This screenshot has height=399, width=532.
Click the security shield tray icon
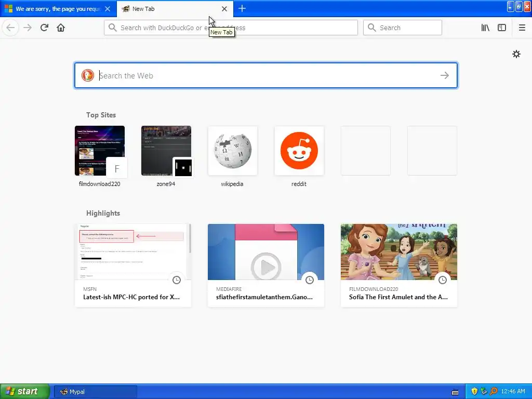pos(474,391)
